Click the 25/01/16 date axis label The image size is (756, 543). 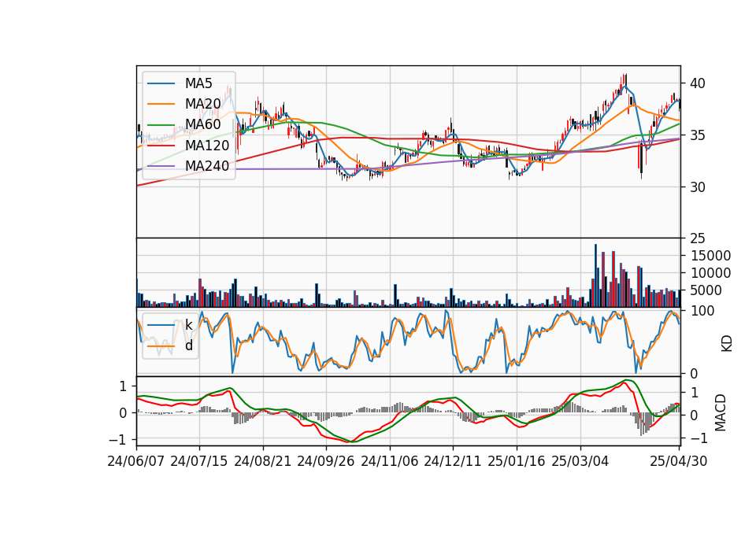517,461
